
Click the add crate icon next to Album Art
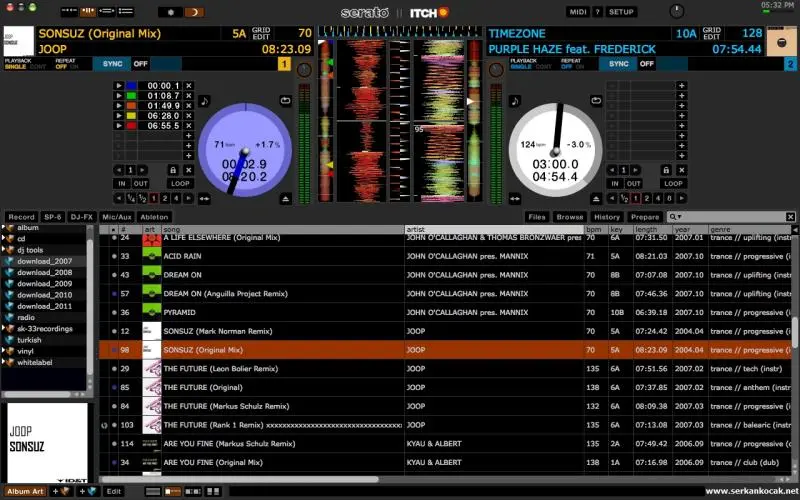coord(60,491)
